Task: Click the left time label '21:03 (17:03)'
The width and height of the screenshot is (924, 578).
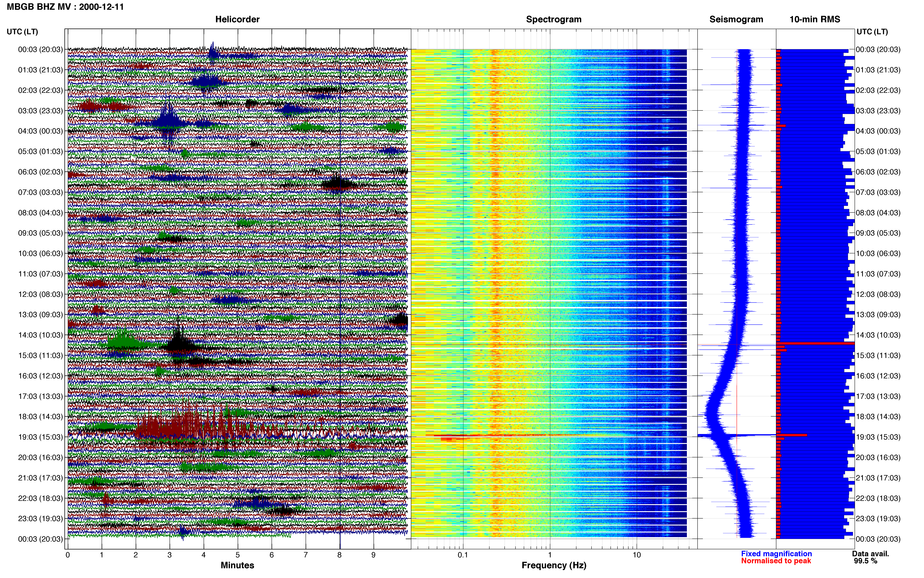Action: [x=40, y=478]
